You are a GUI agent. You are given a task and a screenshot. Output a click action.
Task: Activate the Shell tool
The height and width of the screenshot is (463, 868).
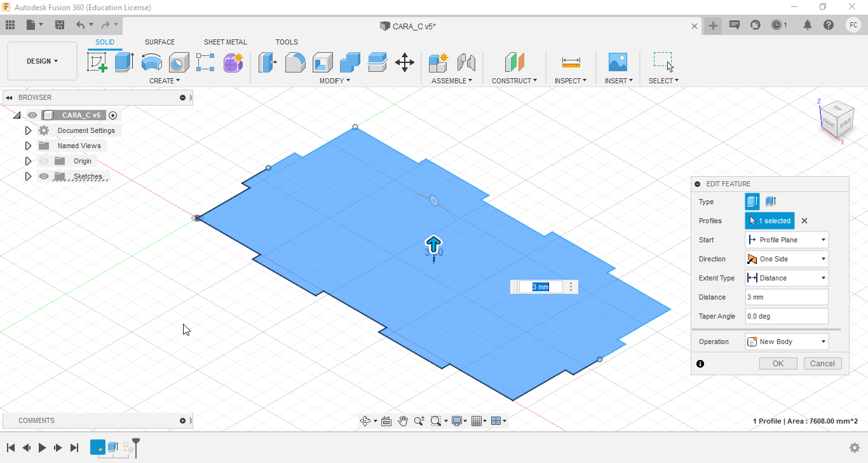(x=322, y=62)
